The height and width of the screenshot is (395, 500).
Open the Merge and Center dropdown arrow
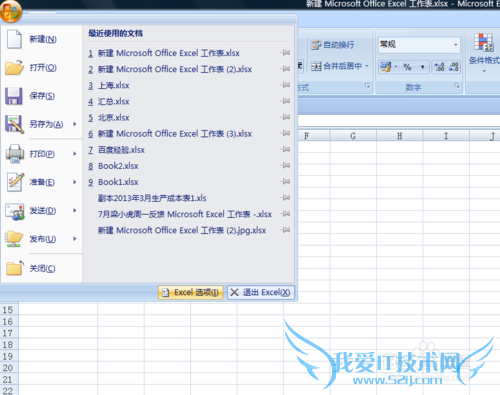click(367, 66)
